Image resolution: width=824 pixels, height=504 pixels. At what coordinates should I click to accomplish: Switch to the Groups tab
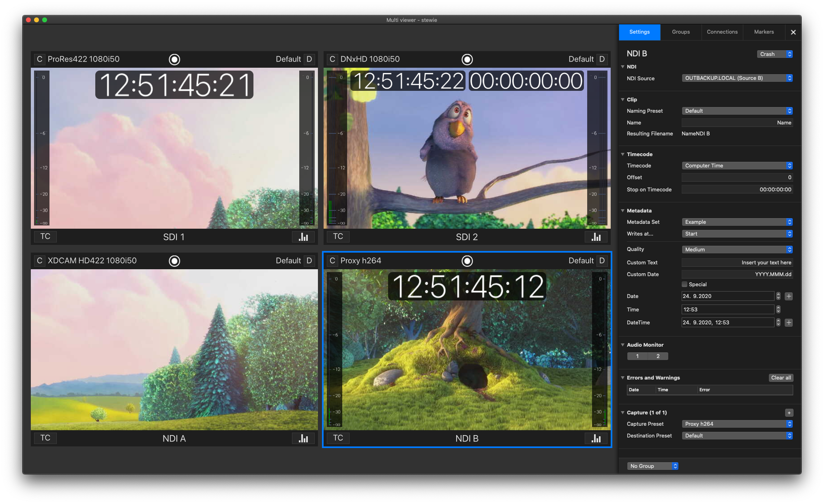point(681,32)
